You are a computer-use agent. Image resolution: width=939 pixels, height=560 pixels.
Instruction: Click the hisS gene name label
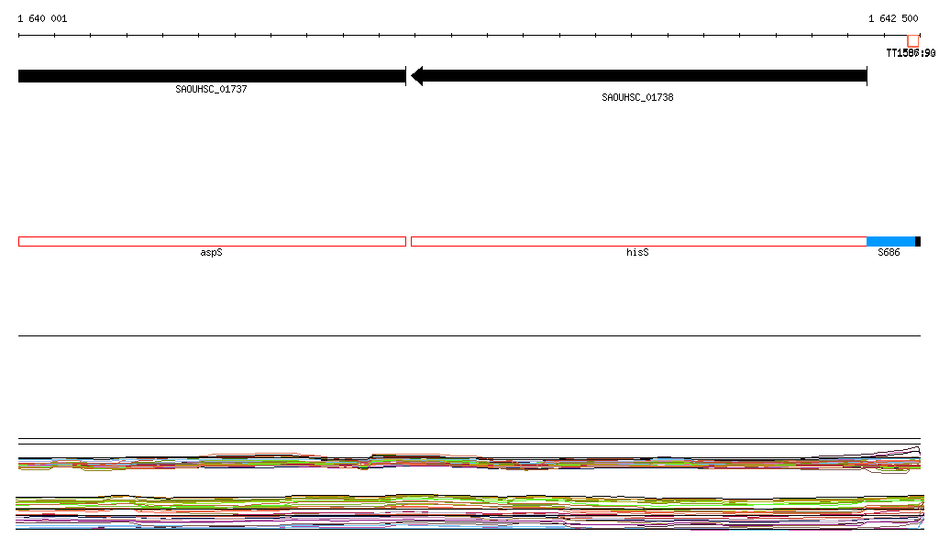pyautogui.click(x=637, y=252)
